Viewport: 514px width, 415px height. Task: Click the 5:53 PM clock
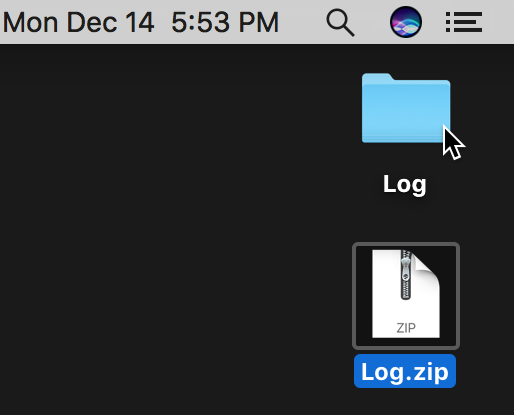225,23
